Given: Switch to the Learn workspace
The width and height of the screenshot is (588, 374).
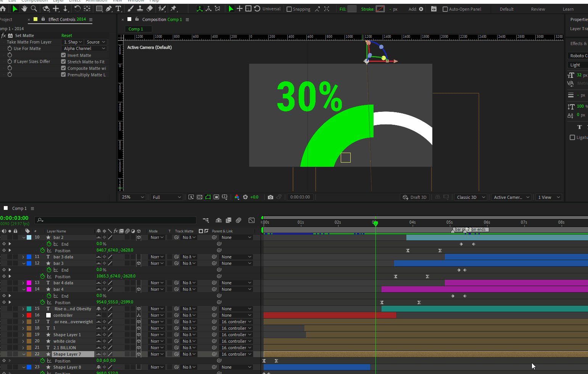Looking at the screenshot, I should tap(568, 9).
